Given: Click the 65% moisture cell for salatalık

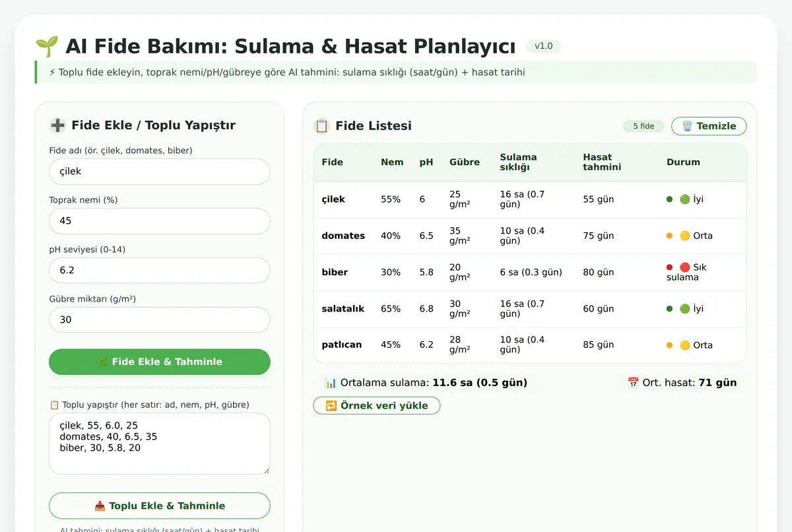Looking at the screenshot, I should tap(391, 308).
